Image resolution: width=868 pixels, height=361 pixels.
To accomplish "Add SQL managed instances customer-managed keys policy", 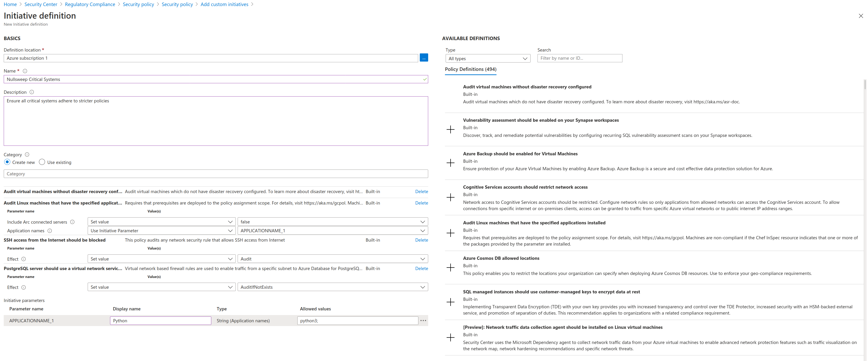I will point(450,302).
